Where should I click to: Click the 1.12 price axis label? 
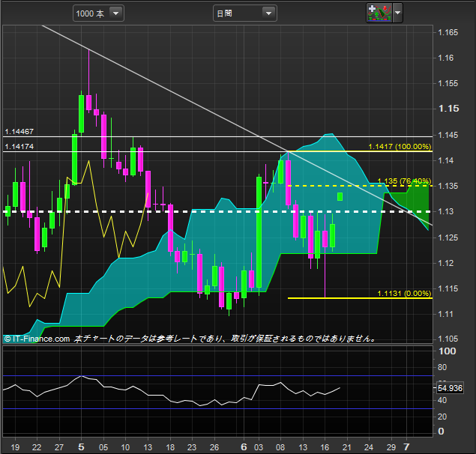coord(446,263)
